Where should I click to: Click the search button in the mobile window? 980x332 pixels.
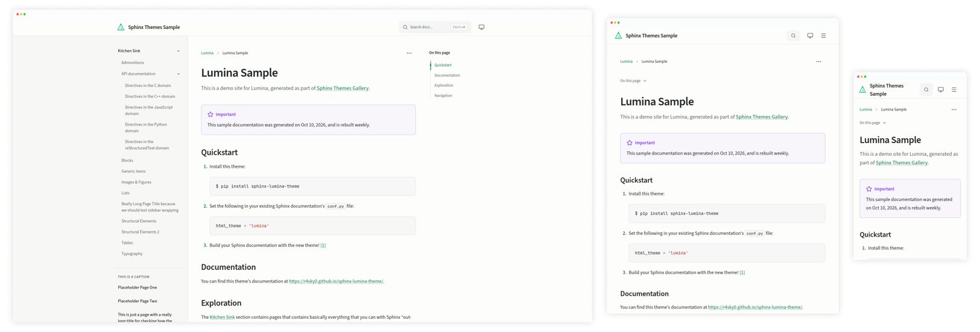[x=926, y=90]
